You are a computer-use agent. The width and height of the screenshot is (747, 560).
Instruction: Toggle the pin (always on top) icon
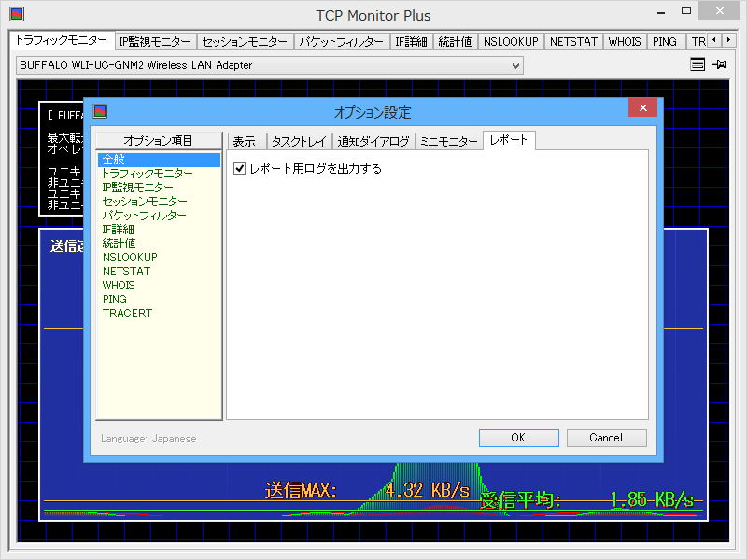tap(719, 65)
